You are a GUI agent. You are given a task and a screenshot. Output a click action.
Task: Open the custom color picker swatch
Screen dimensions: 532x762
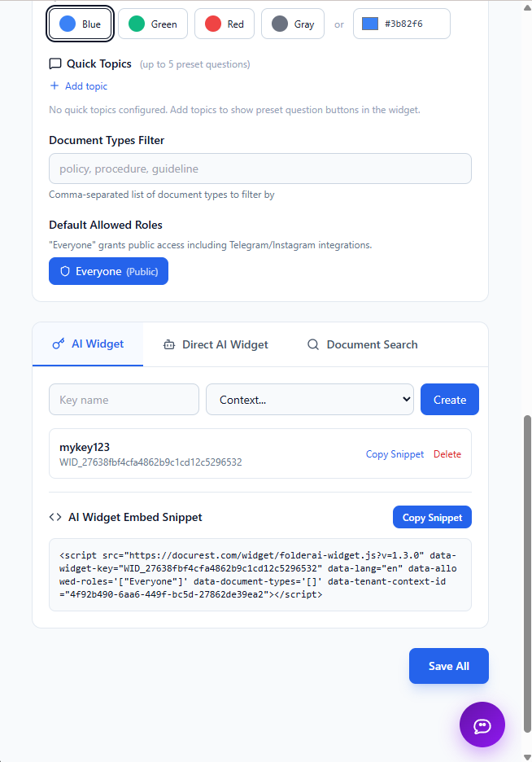coord(370,24)
